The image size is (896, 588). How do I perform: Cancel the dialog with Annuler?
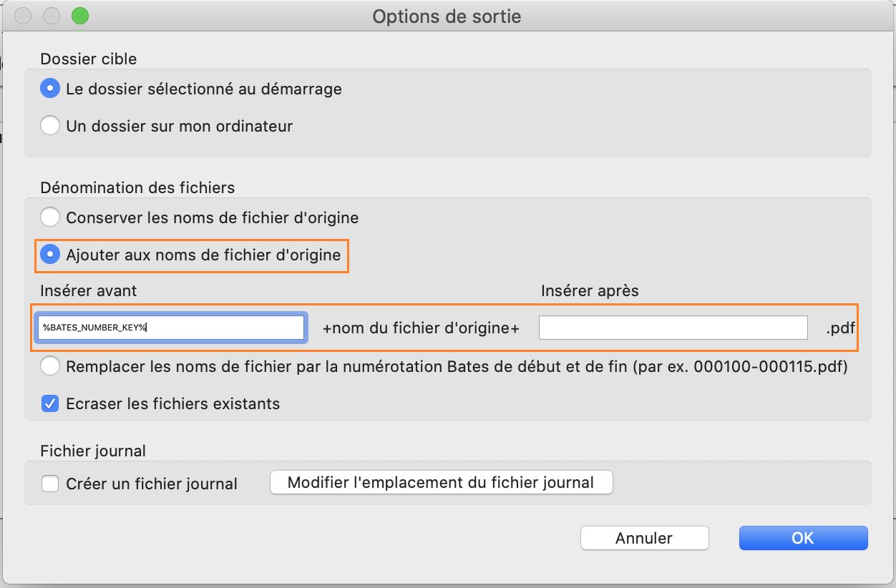pyautogui.click(x=643, y=538)
